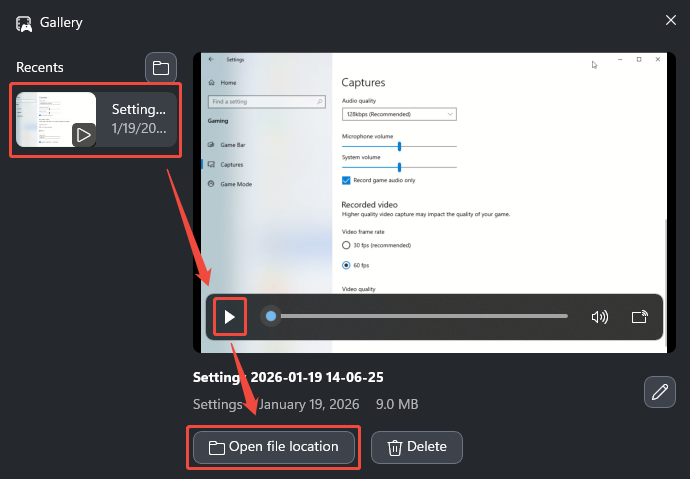This screenshot has width=690, height=479.
Task: Click the back arrow in the video's Settings window
Action: pyautogui.click(x=211, y=59)
